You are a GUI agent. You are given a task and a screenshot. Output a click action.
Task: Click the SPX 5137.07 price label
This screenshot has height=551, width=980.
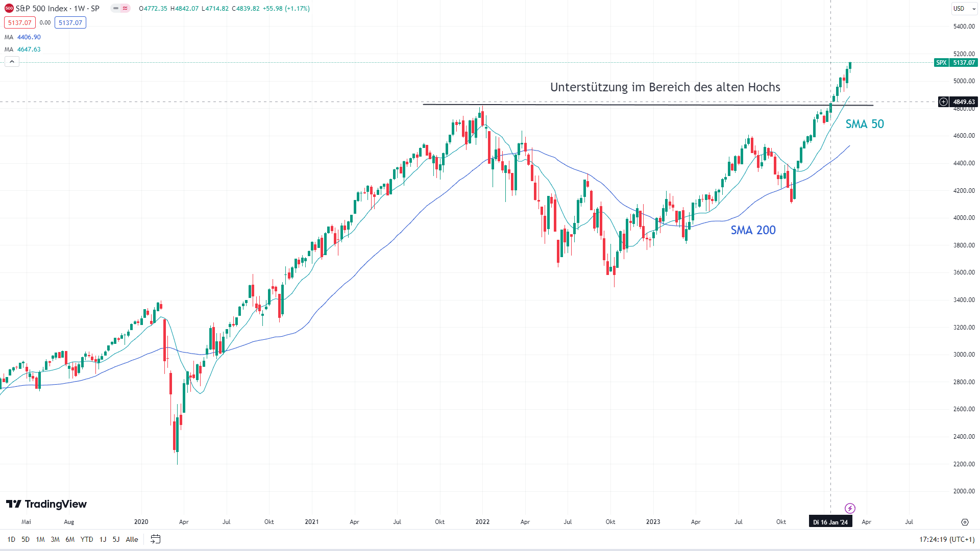click(x=956, y=62)
